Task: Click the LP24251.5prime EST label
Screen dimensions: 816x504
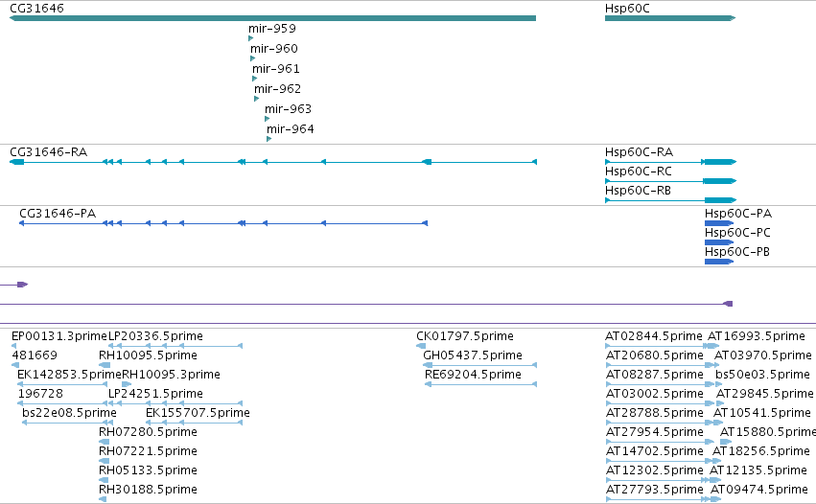Action: (155, 393)
